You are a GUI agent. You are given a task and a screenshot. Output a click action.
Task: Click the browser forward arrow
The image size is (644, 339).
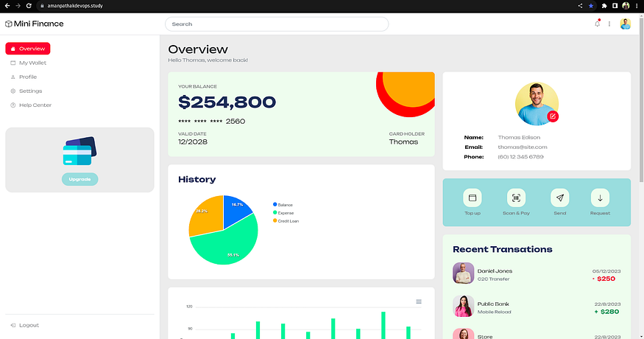point(18,6)
